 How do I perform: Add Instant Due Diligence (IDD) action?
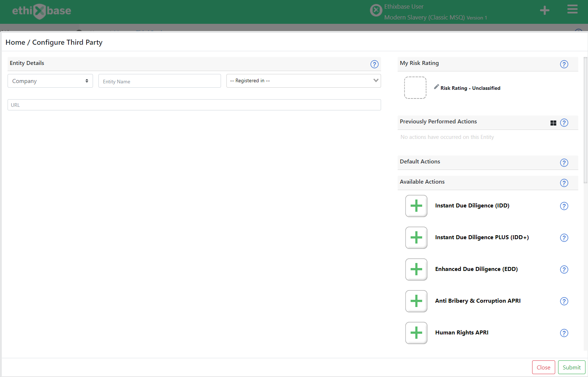416,206
